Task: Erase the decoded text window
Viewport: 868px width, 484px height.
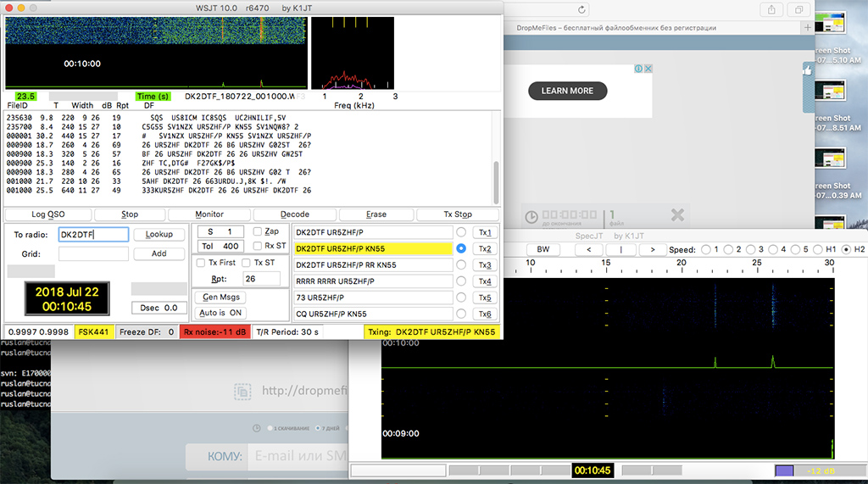Action: [376, 214]
